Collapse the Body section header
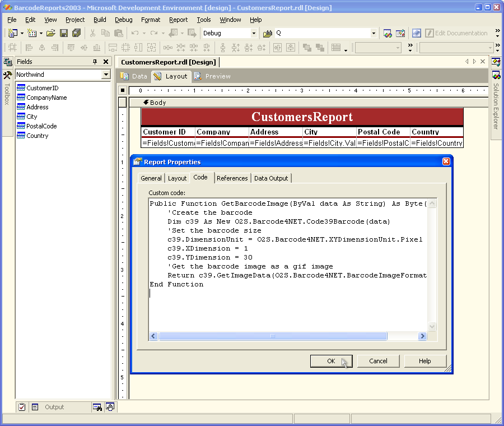 tap(146, 103)
